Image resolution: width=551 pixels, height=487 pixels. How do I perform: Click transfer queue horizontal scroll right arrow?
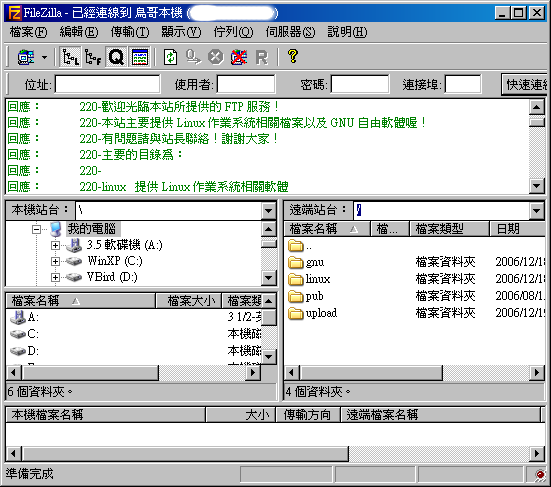coord(537,453)
